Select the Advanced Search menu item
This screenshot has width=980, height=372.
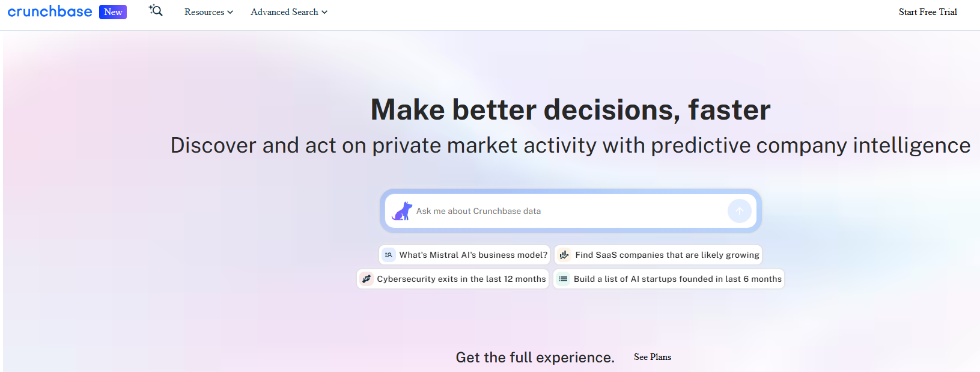[284, 12]
